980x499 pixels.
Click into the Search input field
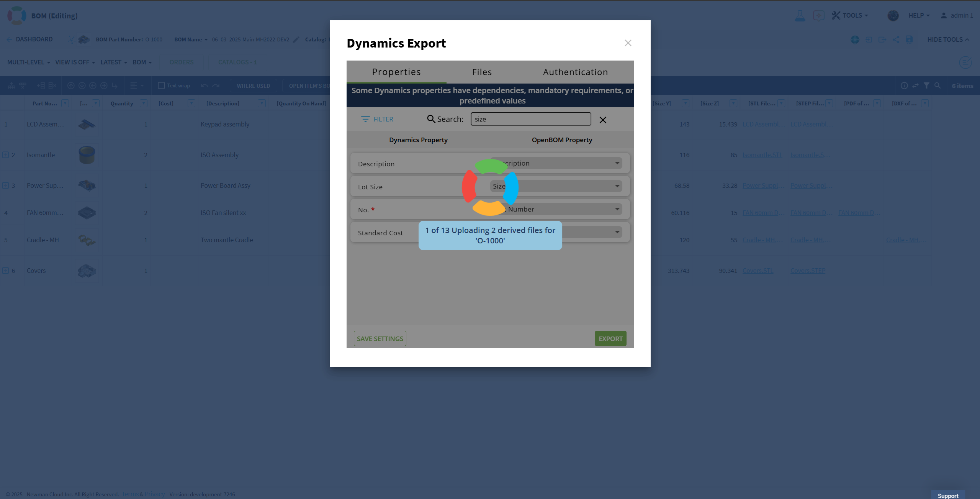pyautogui.click(x=530, y=119)
